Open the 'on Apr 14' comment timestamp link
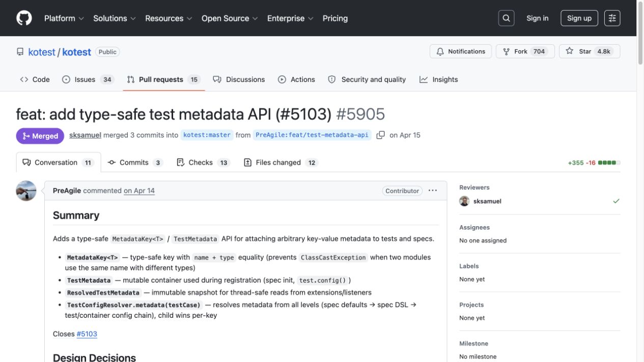 tap(139, 191)
